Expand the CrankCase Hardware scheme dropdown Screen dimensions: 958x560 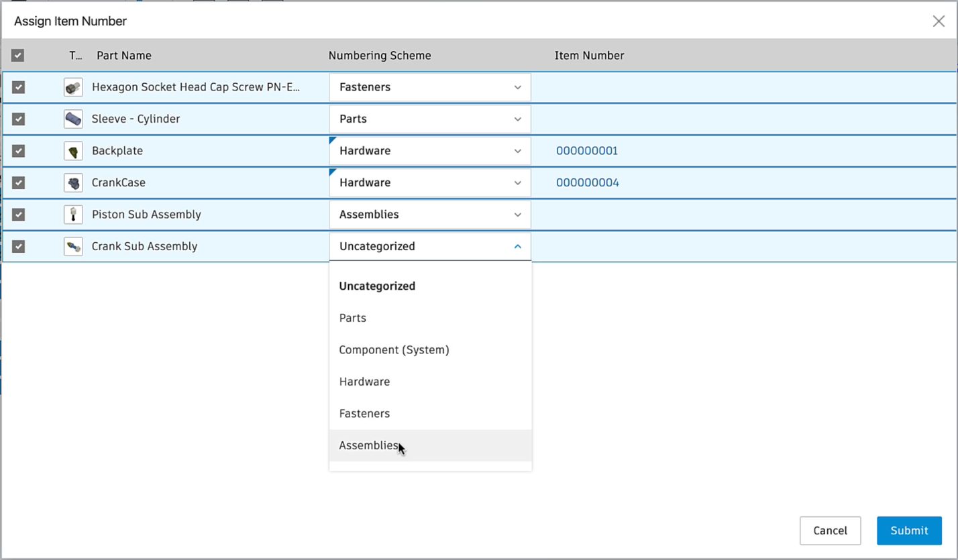pos(430,182)
